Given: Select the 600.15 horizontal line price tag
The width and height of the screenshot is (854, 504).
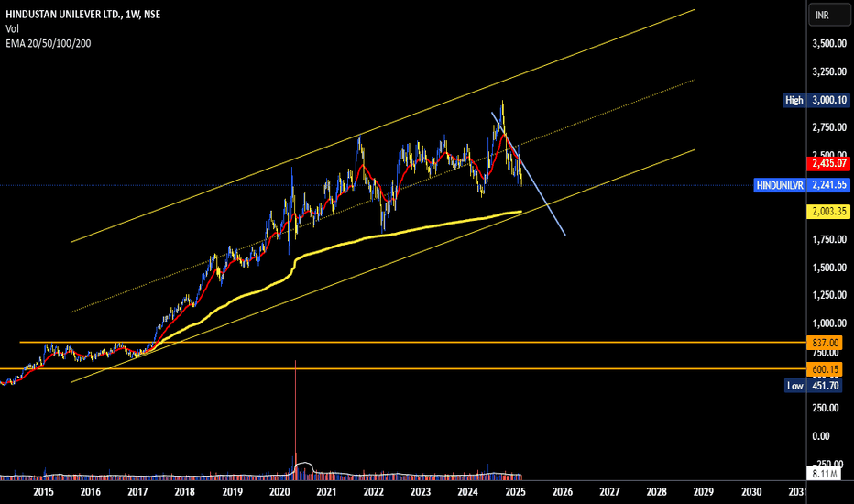Looking at the screenshot, I should 825,369.
